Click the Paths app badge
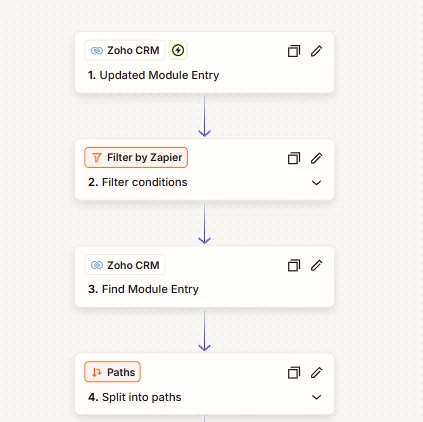 [113, 372]
